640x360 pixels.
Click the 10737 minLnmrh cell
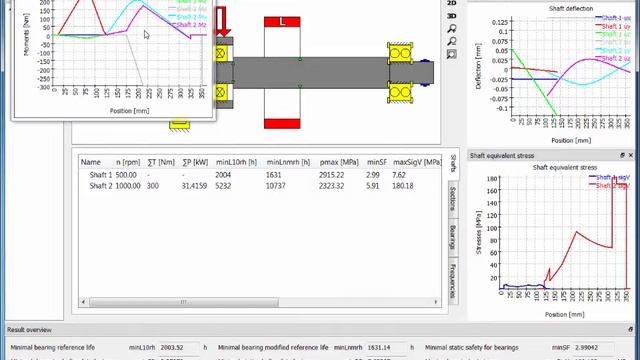[276, 186]
